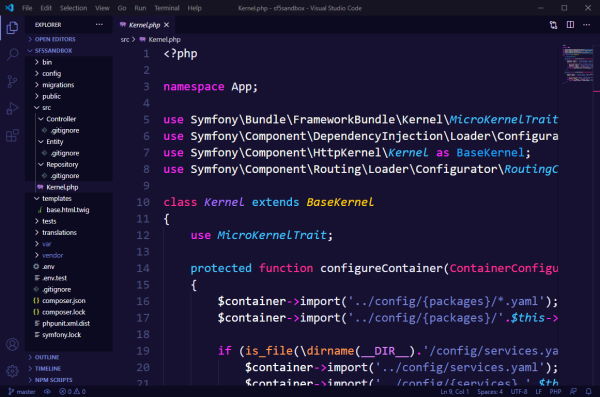Screen dimensions: 600x397
Task: Open the Extensions view
Action: click(x=12, y=136)
